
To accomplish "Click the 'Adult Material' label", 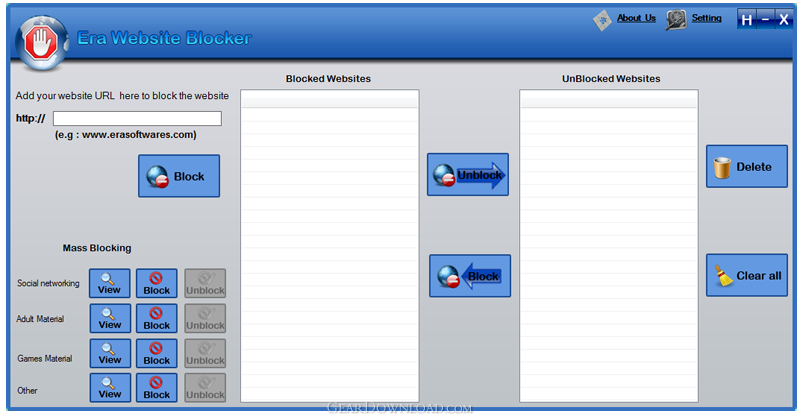I will [x=40, y=319].
